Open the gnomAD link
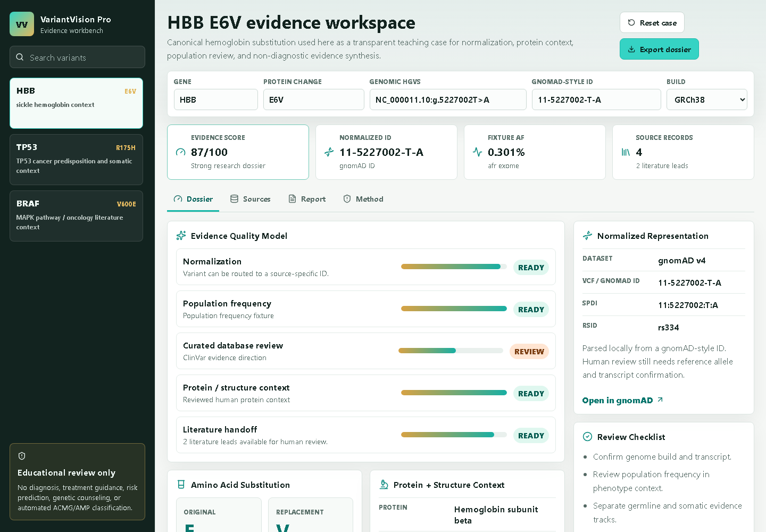The image size is (766, 532). (x=622, y=400)
